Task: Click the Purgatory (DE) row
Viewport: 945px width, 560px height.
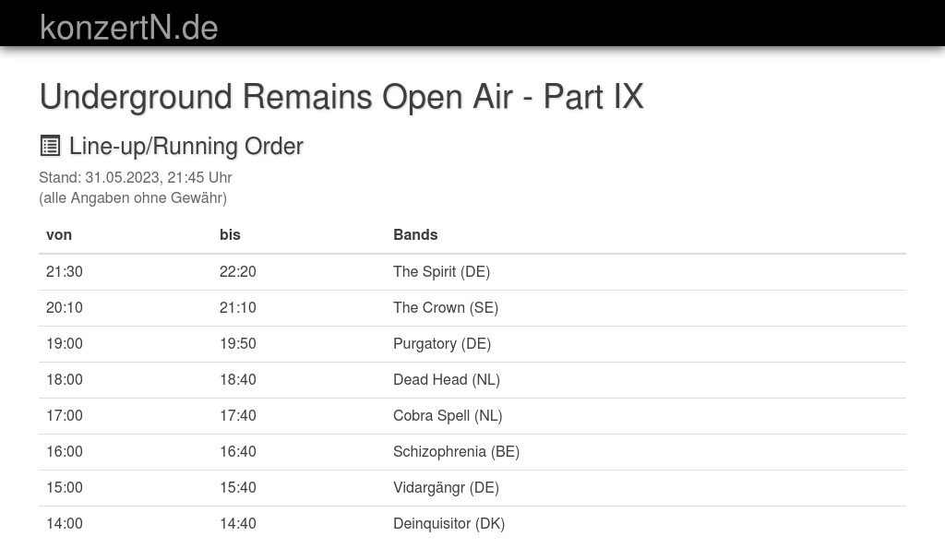Action: click(442, 343)
